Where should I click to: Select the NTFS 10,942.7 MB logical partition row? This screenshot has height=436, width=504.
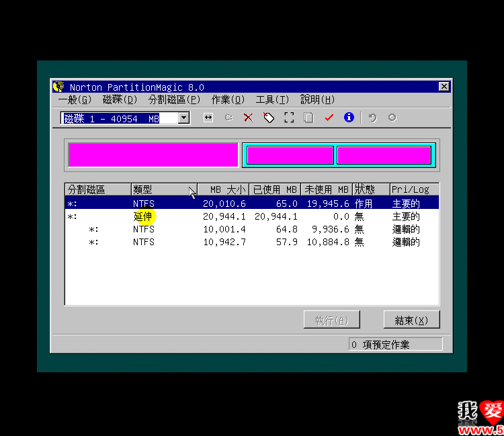point(252,242)
